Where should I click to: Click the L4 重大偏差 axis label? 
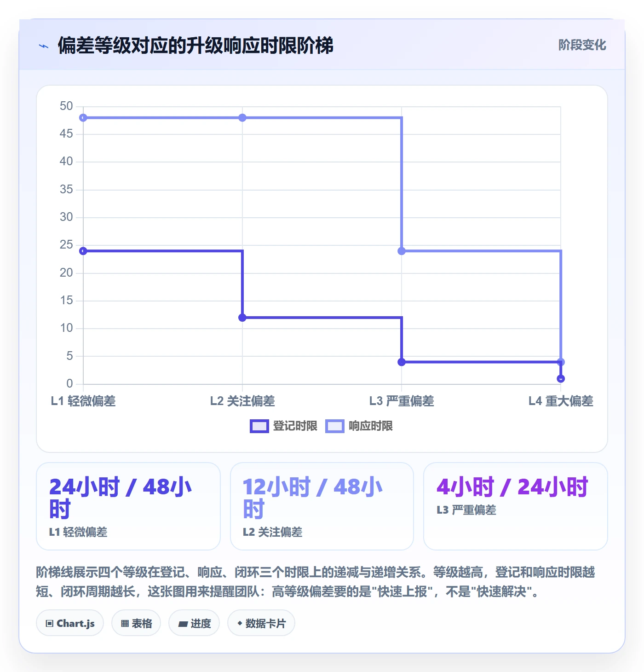click(561, 401)
